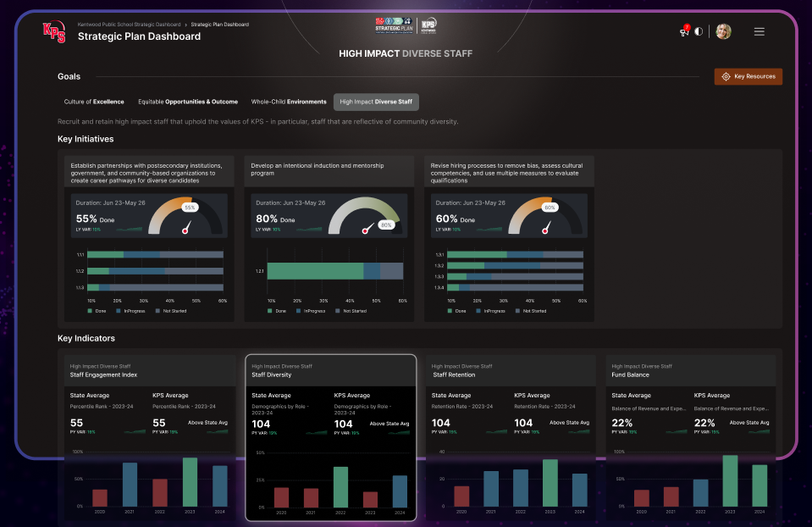Click the KPS logo in the header
Screen dimensions: 812x527
[x=52, y=31]
